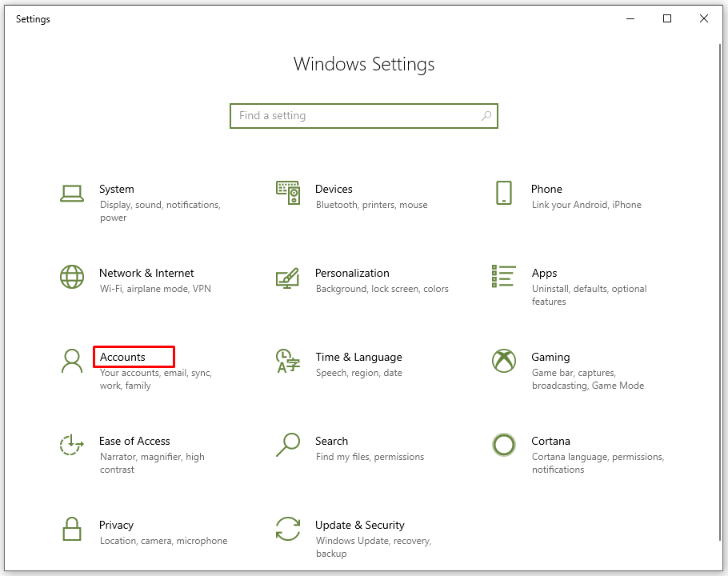This screenshot has height=576, width=728.
Task: Select the Time & Language icon
Action: (288, 361)
